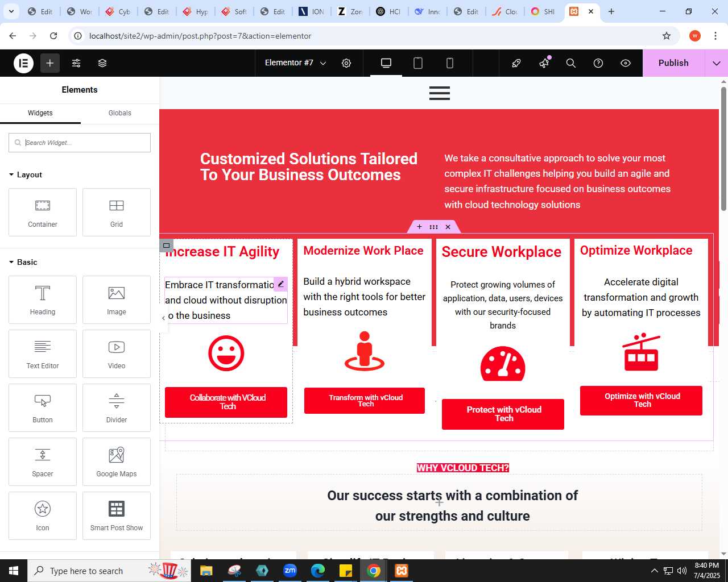Select the Container widget
728x582 pixels.
tap(43, 212)
